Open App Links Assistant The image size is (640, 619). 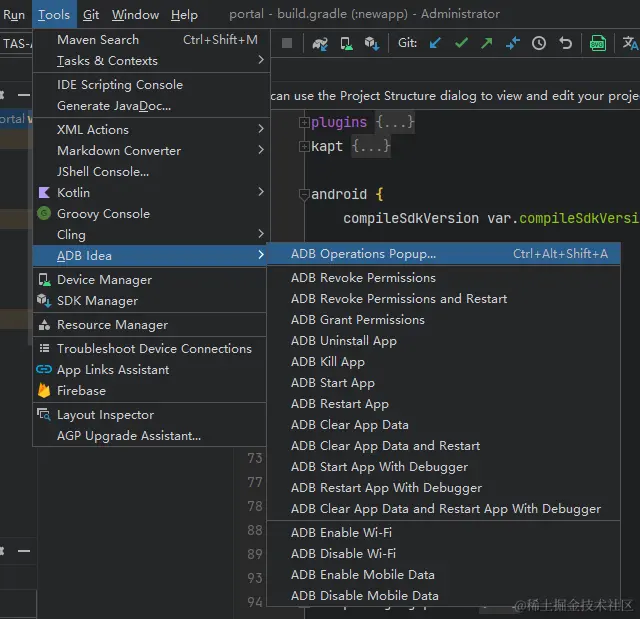tap(149, 370)
